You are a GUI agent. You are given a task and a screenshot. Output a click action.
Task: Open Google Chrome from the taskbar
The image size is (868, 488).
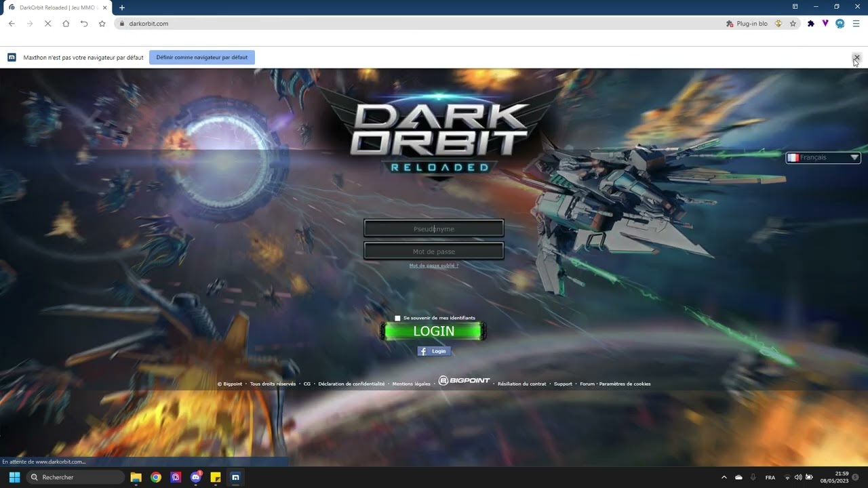click(x=156, y=477)
